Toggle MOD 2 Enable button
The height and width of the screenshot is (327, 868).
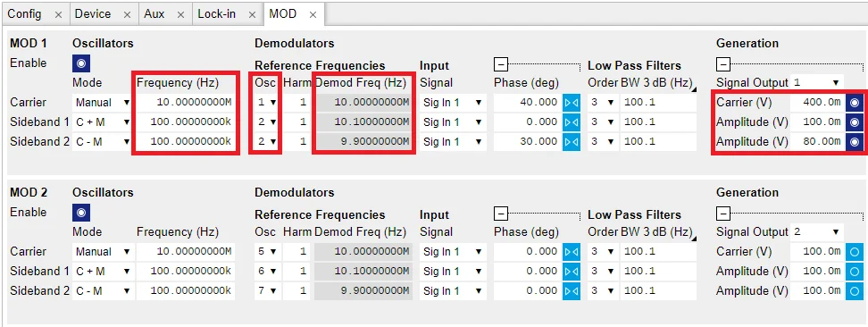click(x=81, y=213)
